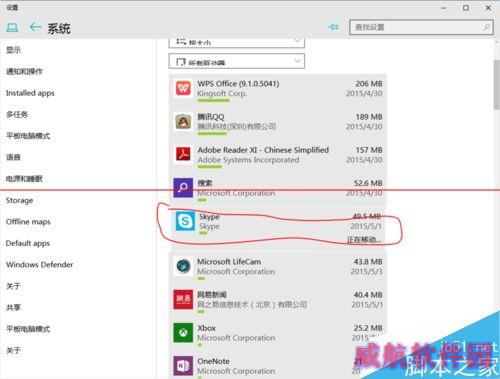Click the WPS Office app icon
Screen dimensions: 500x379
183,88
